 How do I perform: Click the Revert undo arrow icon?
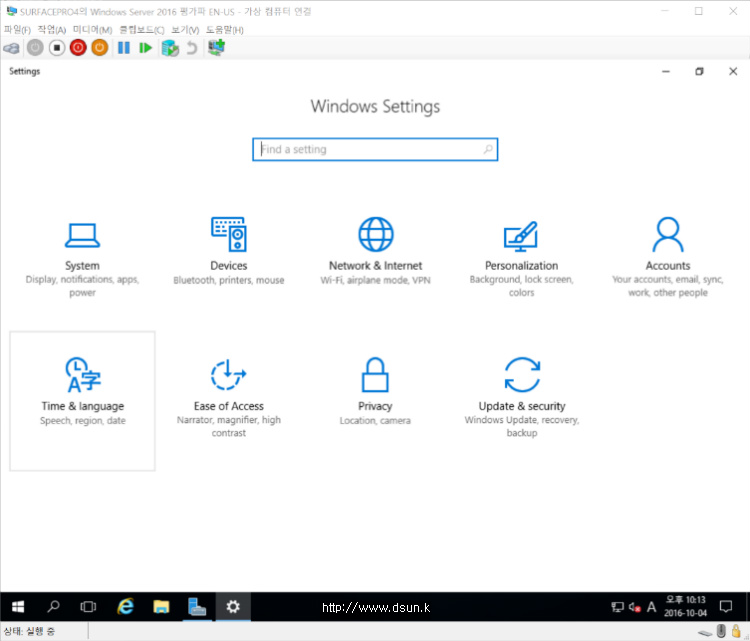192,48
